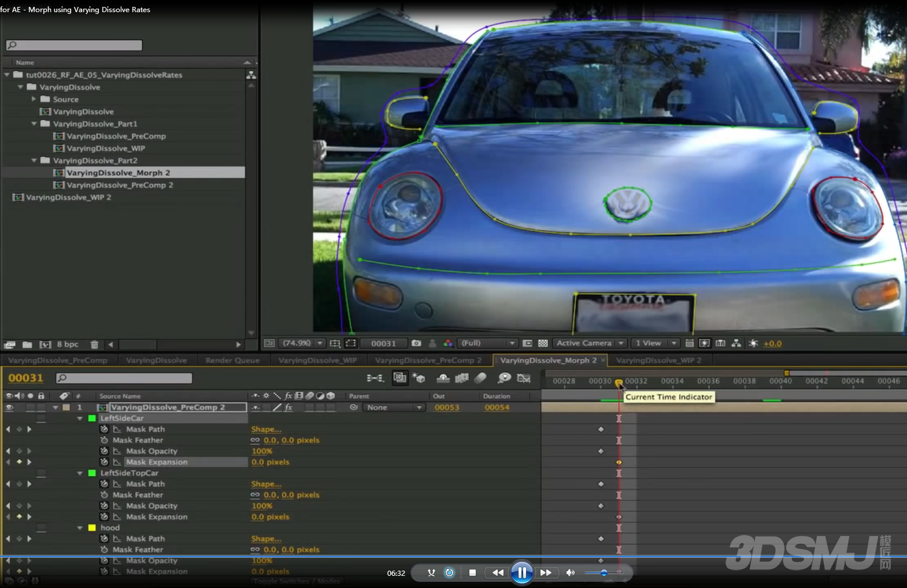Image resolution: width=907 pixels, height=588 pixels.
Task: Switch to VaryingDissolve_PreComp 2 tab
Action: coord(428,360)
